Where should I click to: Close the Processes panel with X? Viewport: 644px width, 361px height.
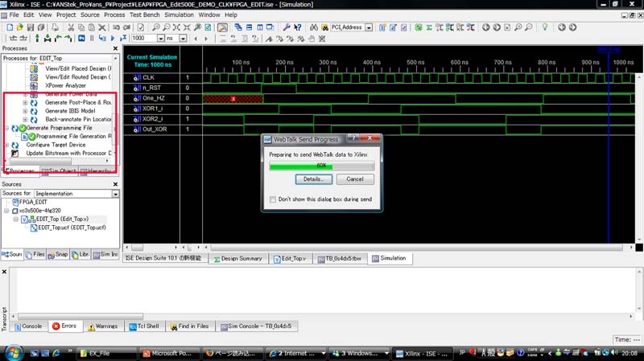point(115,48)
